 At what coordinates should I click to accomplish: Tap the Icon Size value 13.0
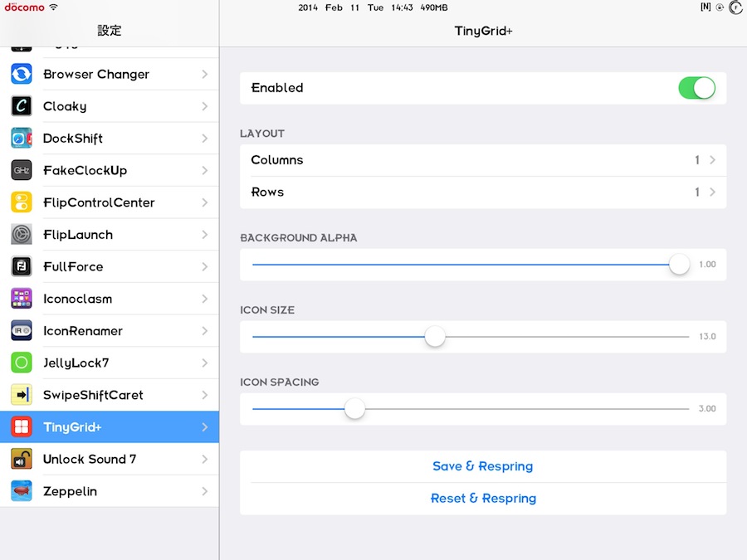pyautogui.click(x=707, y=337)
